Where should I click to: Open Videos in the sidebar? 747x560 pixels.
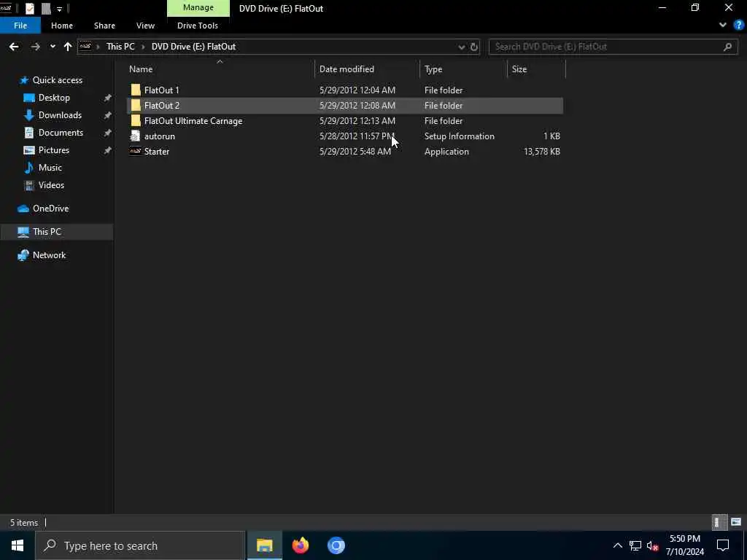51,185
